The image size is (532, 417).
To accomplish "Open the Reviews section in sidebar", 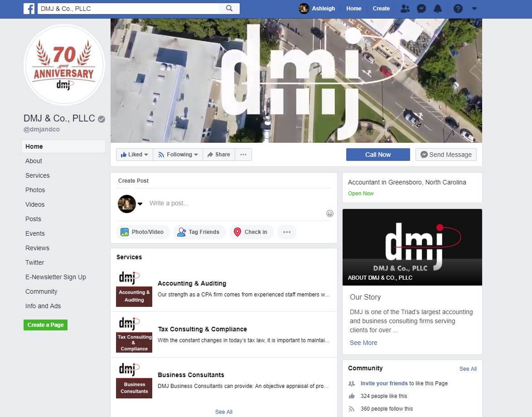I will coord(37,248).
